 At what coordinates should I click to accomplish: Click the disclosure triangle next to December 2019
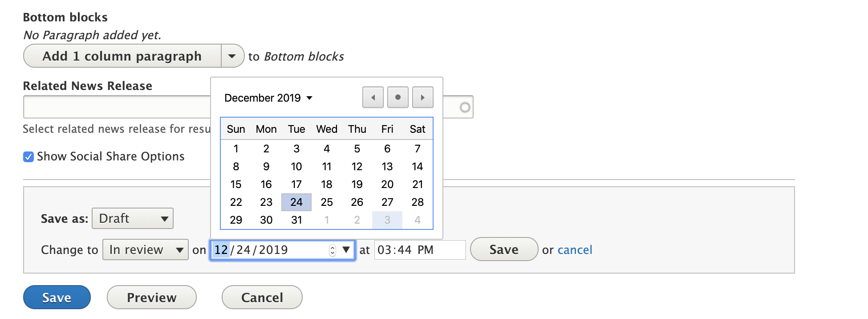[x=309, y=98]
